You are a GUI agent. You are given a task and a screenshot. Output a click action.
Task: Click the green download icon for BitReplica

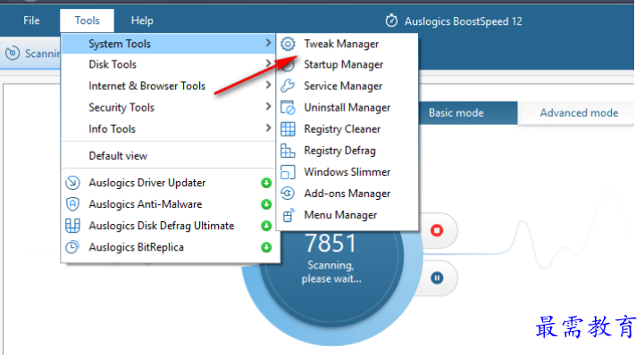pos(266,247)
